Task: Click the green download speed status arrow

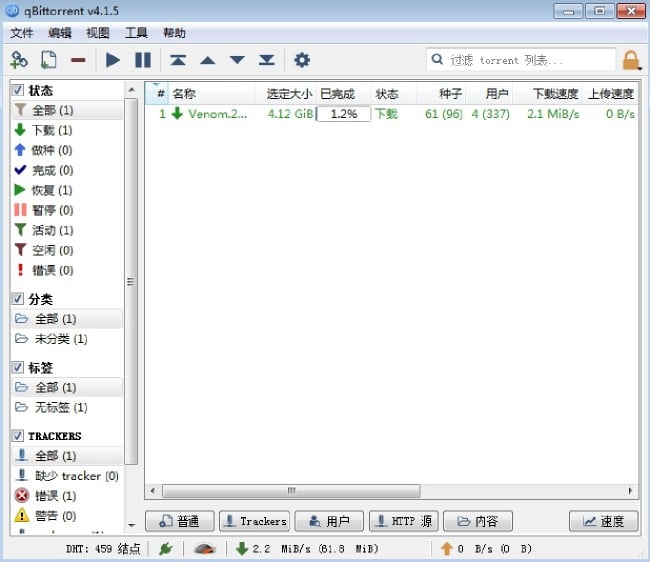Action: [x=242, y=549]
